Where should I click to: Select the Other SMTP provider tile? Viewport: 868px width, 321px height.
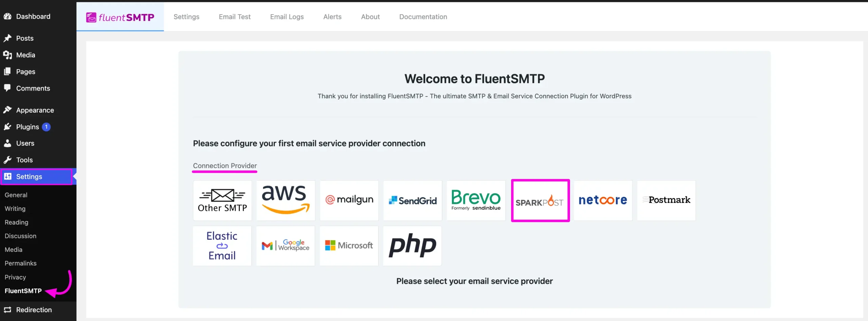point(222,200)
